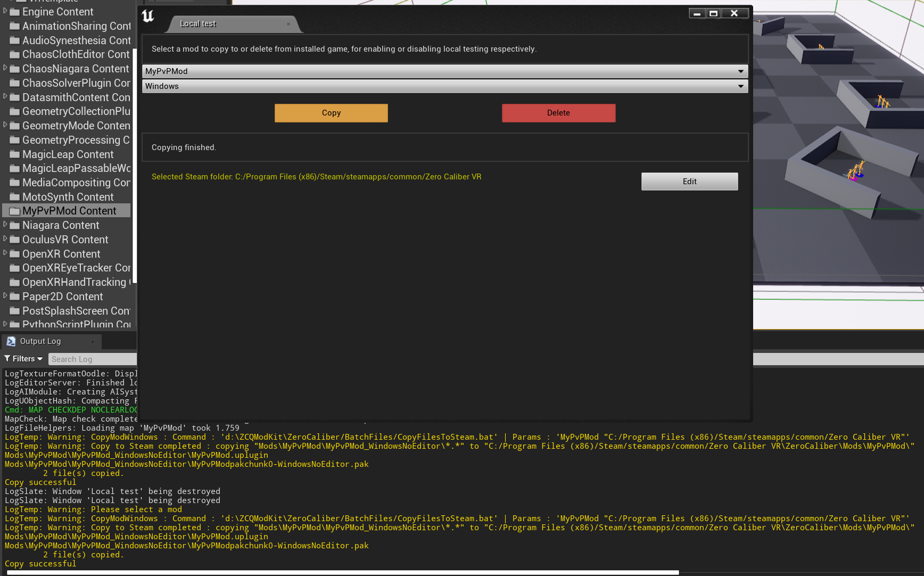Click the Niagara Content folder icon
This screenshot has width=924, height=576.
pyautogui.click(x=15, y=225)
